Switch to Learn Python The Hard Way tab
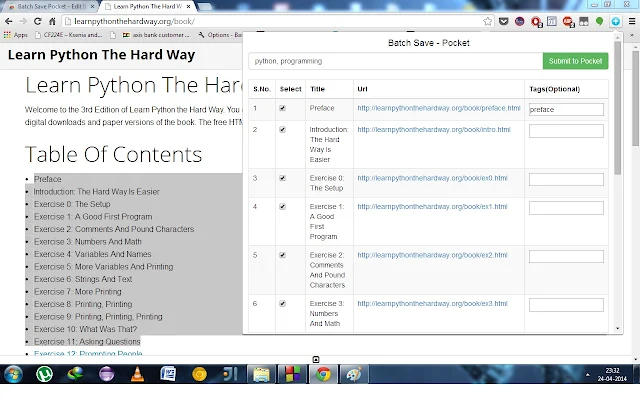640x400 pixels. pyautogui.click(x=148, y=7)
